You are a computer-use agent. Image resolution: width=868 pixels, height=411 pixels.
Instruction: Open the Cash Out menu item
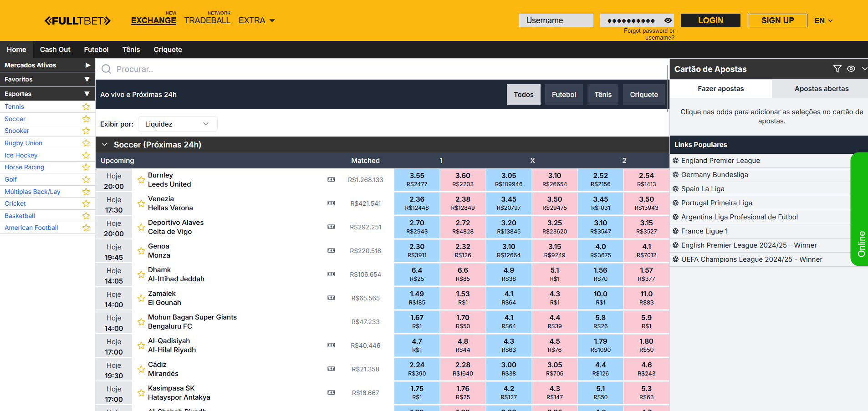[x=55, y=50]
